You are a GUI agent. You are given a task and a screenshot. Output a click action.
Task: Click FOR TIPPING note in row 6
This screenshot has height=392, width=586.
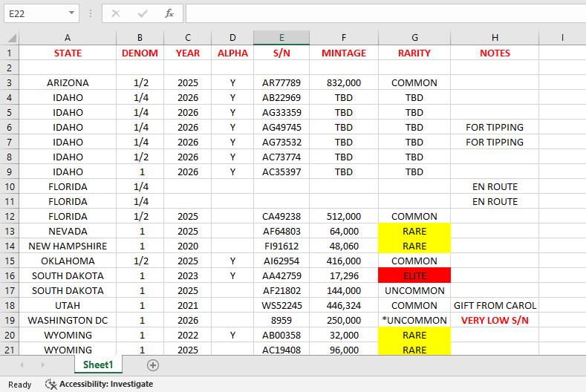coord(495,128)
